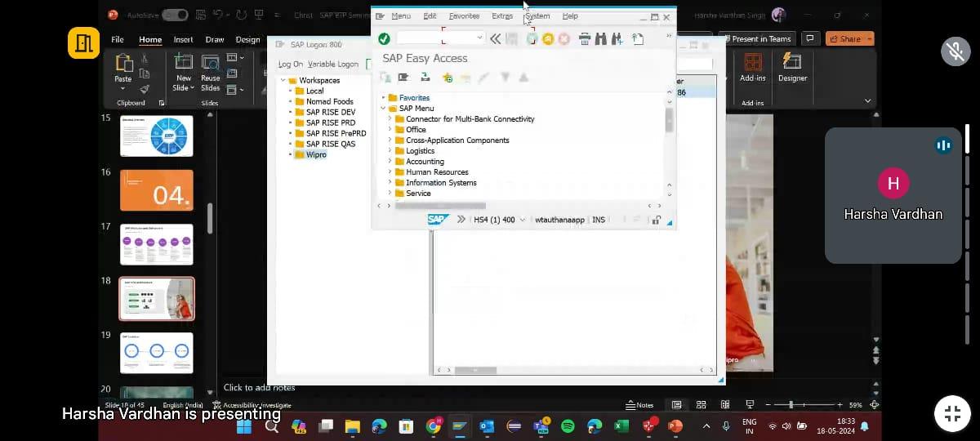Click Variable Logon in SAP Logon
The height and width of the screenshot is (441, 980).
[333, 64]
